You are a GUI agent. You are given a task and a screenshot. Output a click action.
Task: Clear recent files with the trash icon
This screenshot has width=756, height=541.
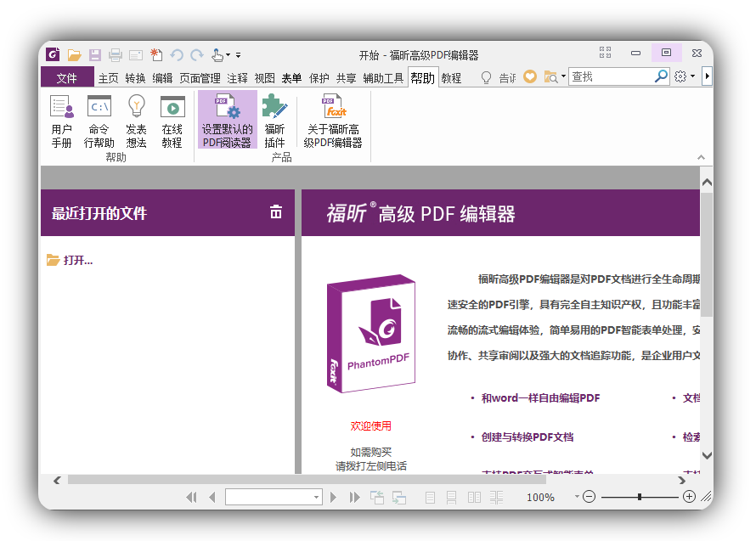point(275,212)
